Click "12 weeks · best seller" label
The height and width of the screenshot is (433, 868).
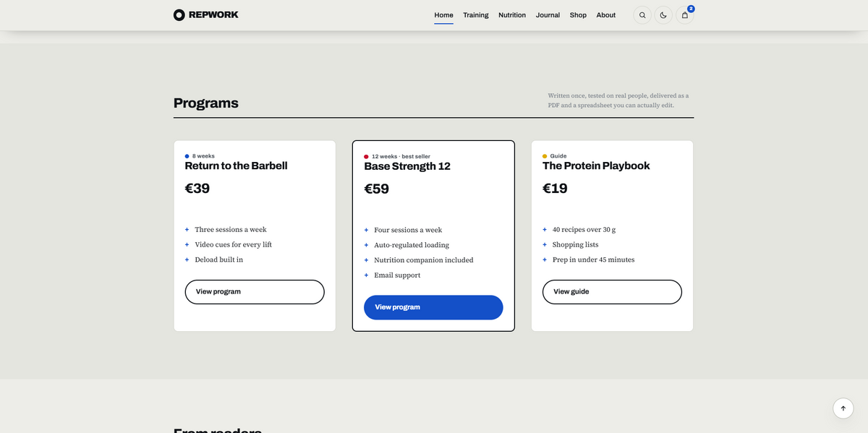point(401,157)
